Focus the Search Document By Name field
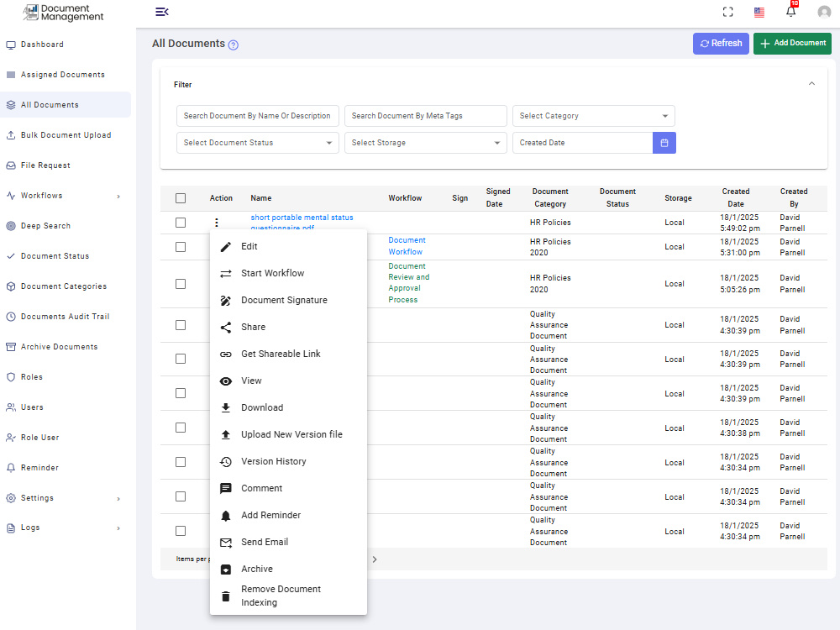 click(258, 116)
